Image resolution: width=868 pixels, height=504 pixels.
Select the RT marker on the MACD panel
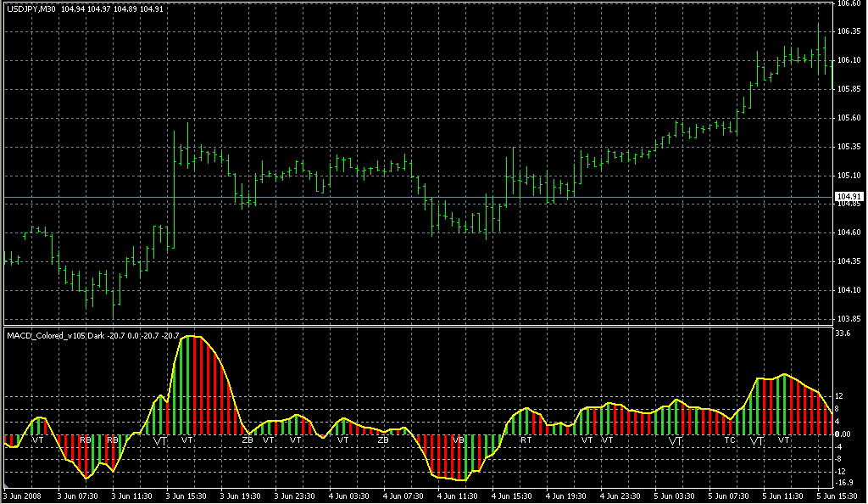coord(526,440)
